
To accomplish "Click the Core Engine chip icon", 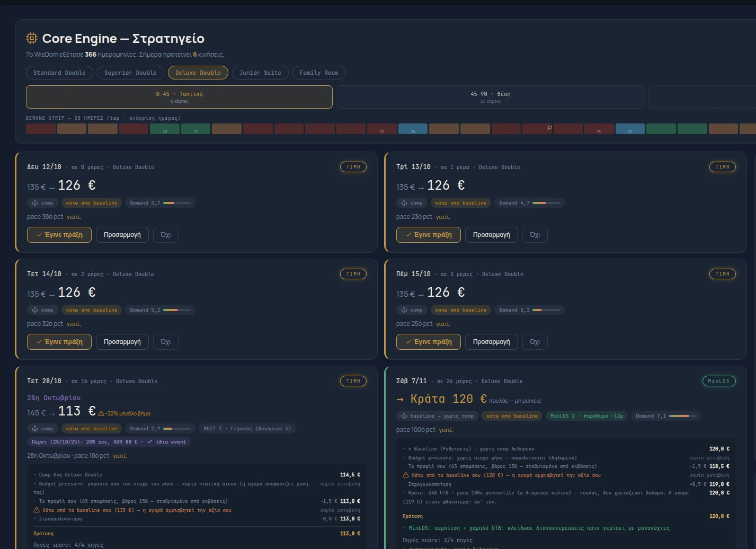I will pyautogui.click(x=32, y=38).
